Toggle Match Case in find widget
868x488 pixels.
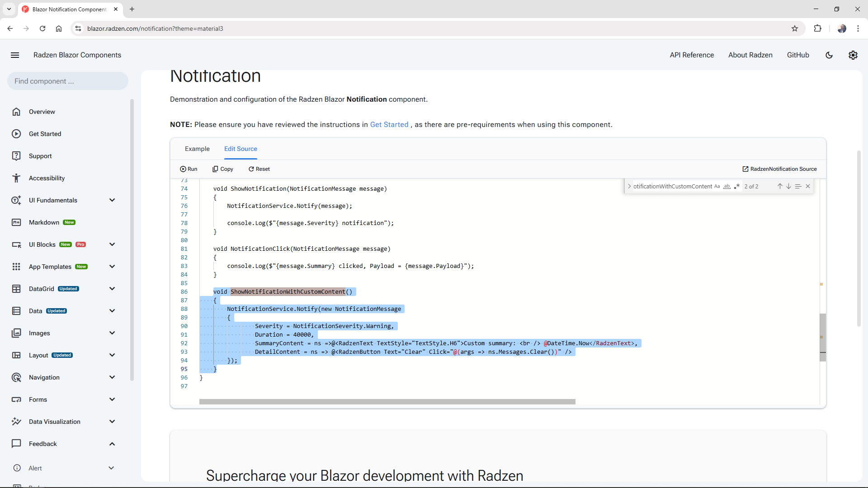pyautogui.click(x=717, y=186)
